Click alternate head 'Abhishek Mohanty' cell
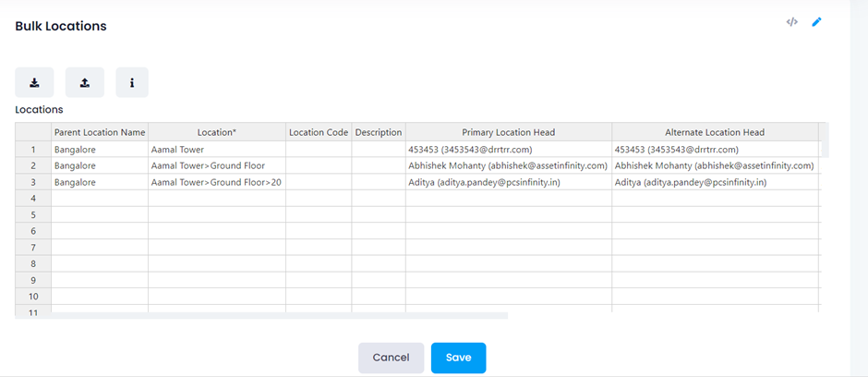 pyautogui.click(x=715, y=165)
